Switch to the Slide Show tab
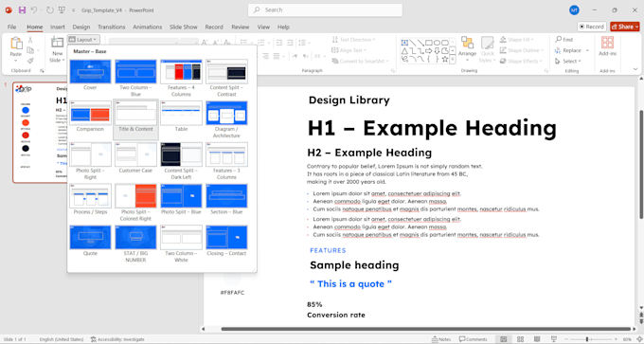Image resolution: width=644 pixels, height=344 pixels. (x=184, y=27)
